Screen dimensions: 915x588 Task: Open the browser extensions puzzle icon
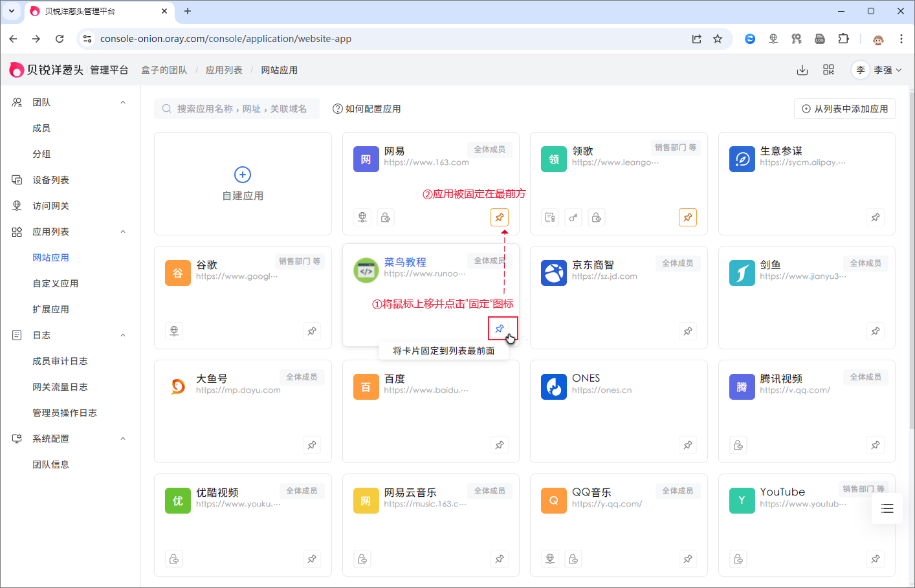point(843,39)
